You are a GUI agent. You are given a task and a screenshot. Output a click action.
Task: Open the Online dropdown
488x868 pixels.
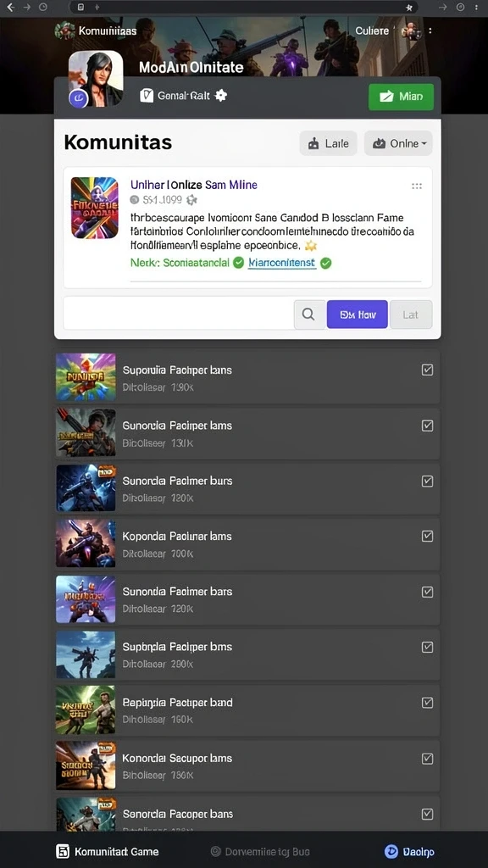coord(398,143)
